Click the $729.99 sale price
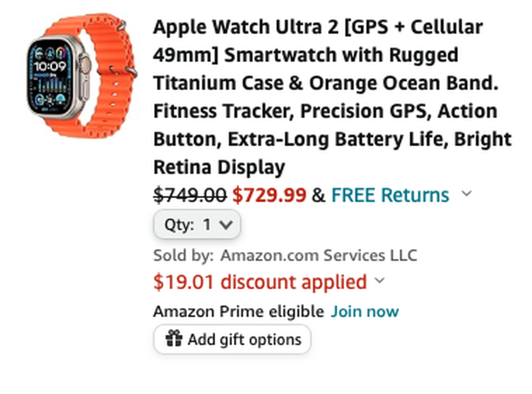The width and height of the screenshot is (532, 394). [269, 195]
